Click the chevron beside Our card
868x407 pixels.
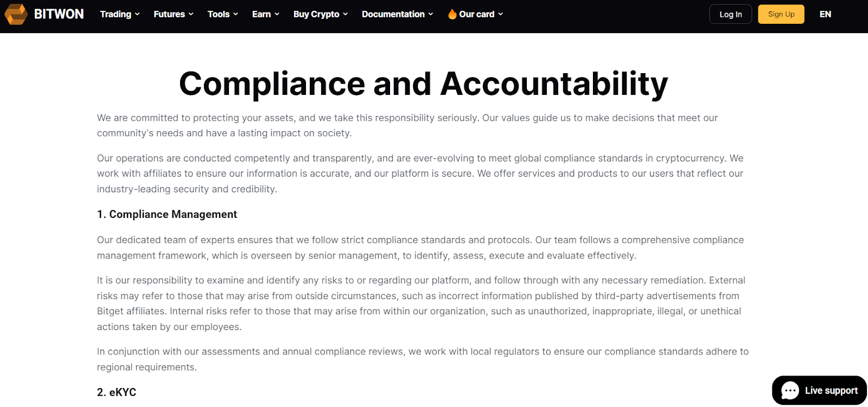pos(500,14)
